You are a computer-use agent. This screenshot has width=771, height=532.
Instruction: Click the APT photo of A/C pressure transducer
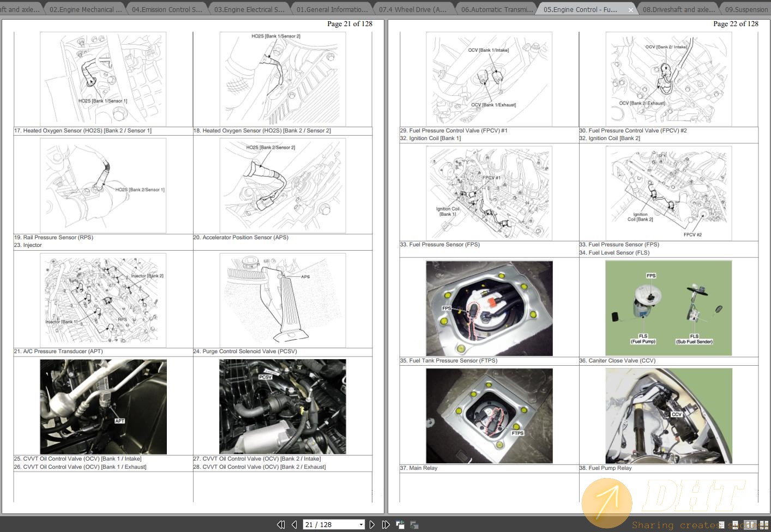103,407
